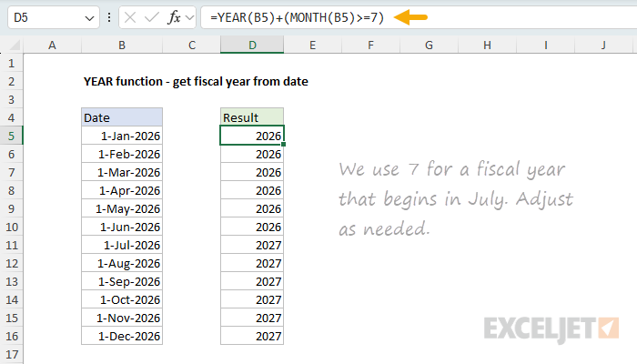Open Insert Function fx dialog
Screen dimensions: 637x364
click(x=175, y=17)
